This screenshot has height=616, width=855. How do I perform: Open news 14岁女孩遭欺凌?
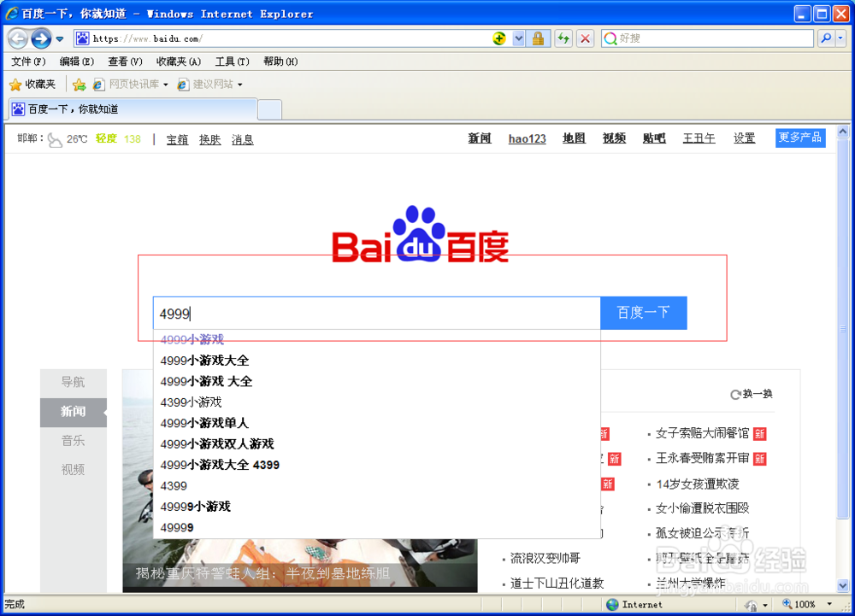pos(698,484)
